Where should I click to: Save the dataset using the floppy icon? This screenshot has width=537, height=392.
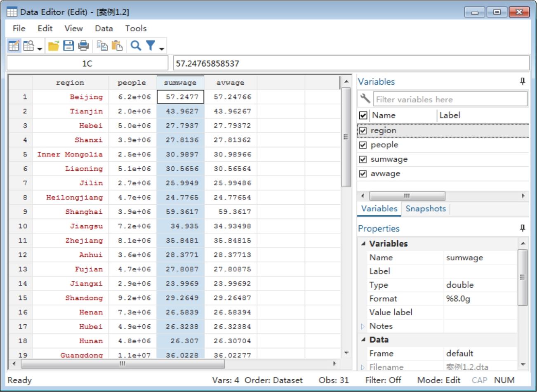tap(68, 46)
